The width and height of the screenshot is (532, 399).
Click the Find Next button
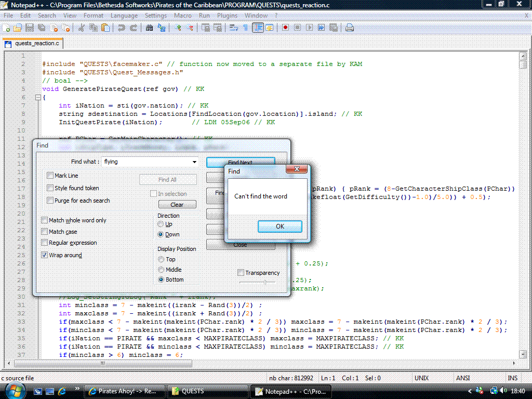click(240, 162)
